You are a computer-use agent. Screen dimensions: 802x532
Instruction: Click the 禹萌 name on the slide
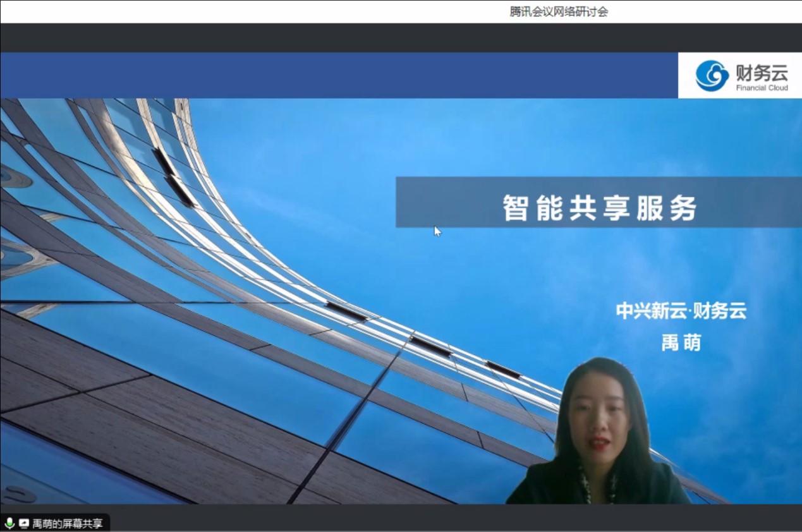pos(681,342)
